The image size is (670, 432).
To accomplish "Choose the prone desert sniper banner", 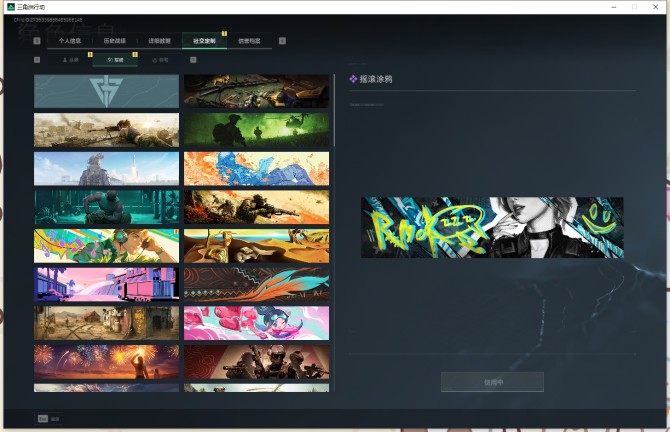I will coord(106,130).
